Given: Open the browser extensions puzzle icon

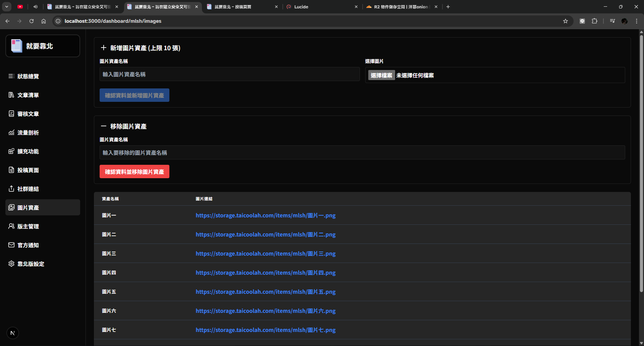Looking at the screenshot, I should tap(594, 21).
